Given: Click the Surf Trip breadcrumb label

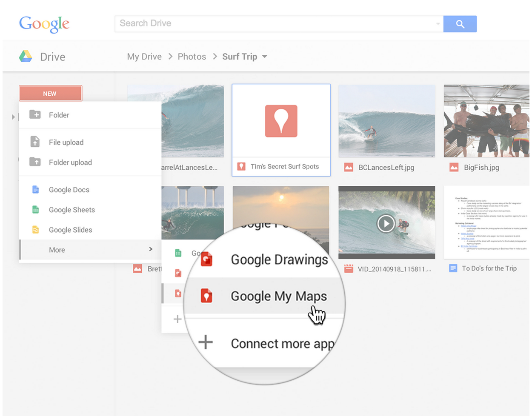Looking at the screenshot, I should (240, 57).
